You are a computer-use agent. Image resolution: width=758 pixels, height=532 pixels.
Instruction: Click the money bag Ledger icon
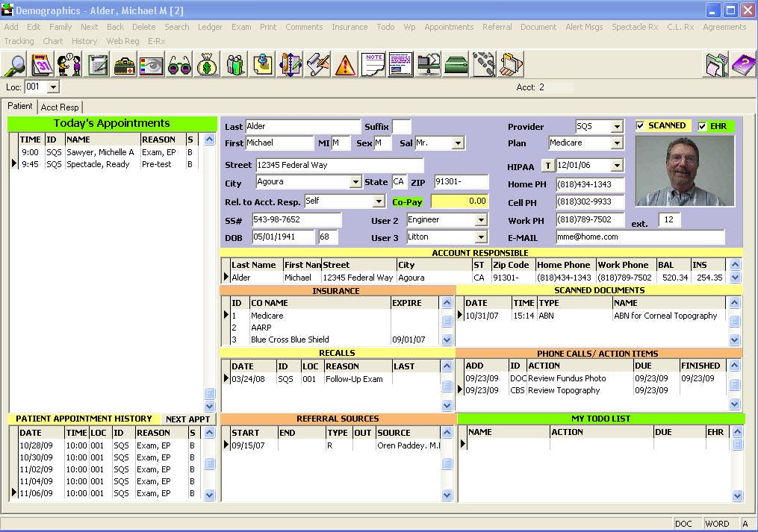click(207, 64)
